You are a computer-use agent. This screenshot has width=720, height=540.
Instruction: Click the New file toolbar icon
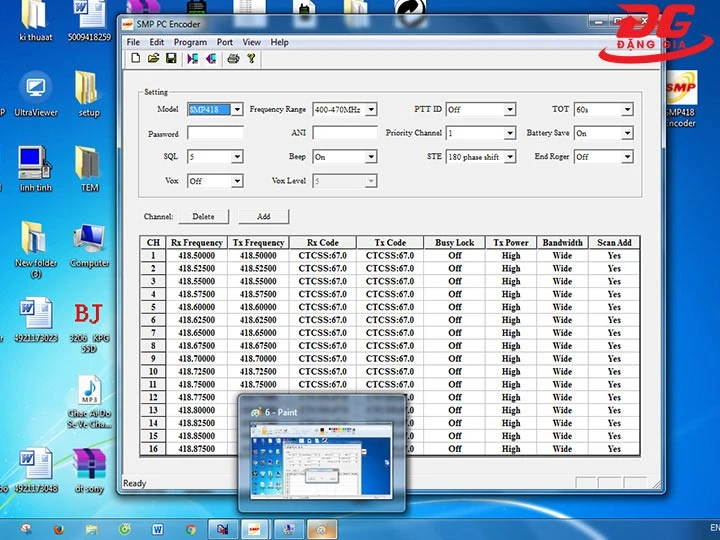(x=135, y=59)
